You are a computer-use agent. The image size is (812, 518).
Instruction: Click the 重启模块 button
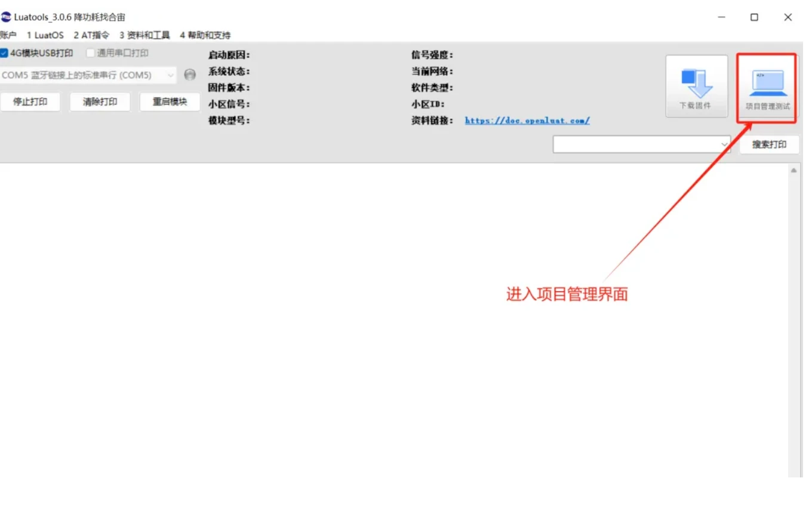(170, 101)
